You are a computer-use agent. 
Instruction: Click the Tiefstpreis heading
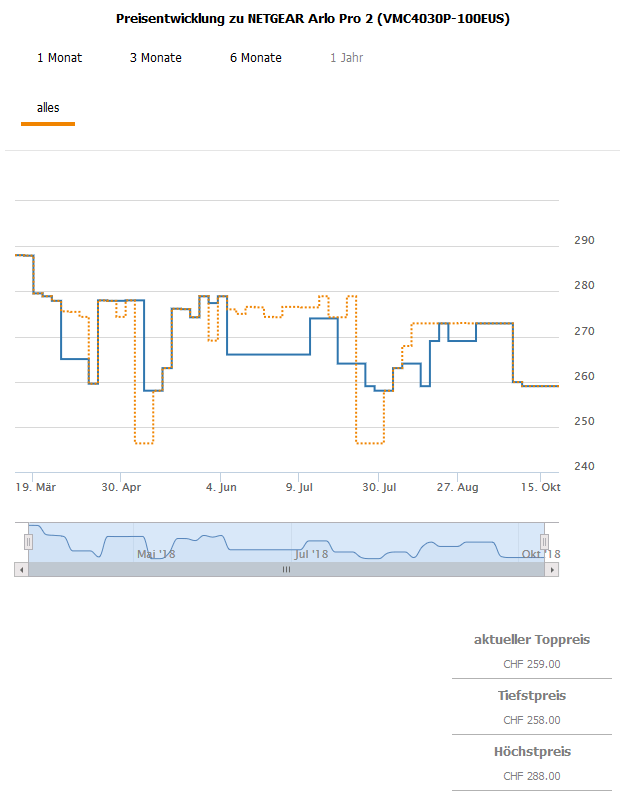(x=532, y=696)
